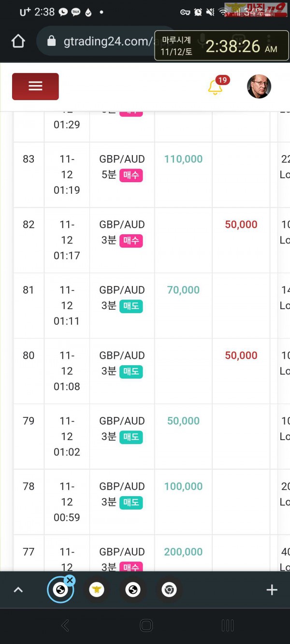This screenshot has width=290, height=644.
Task: Tap the Android back navigation button
Action: (x=65, y=626)
